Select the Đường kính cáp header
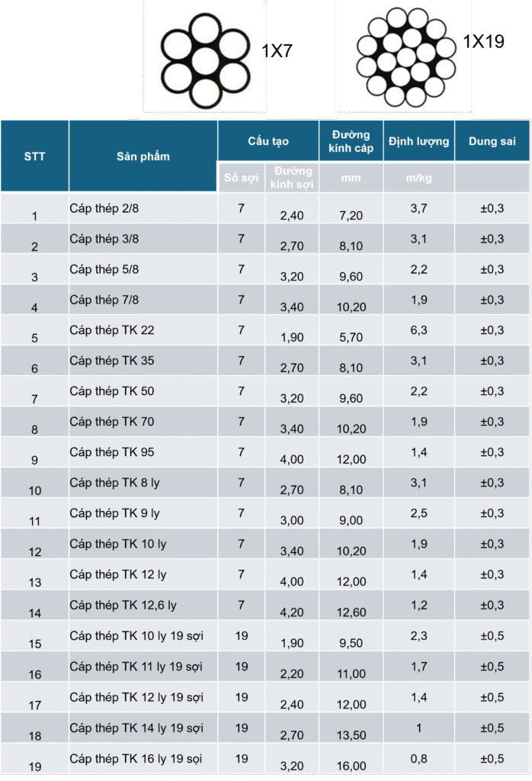Image resolution: width=532 pixels, height=781 pixels. coord(351,141)
